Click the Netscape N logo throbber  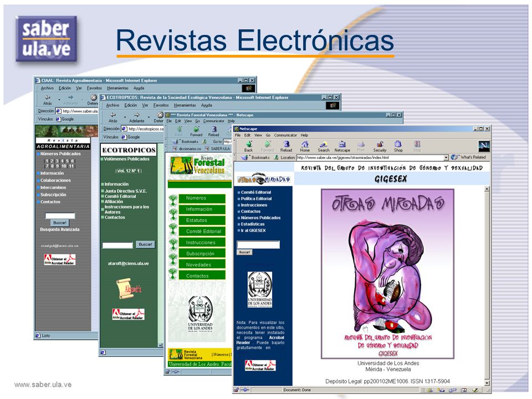[x=484, y=146]
